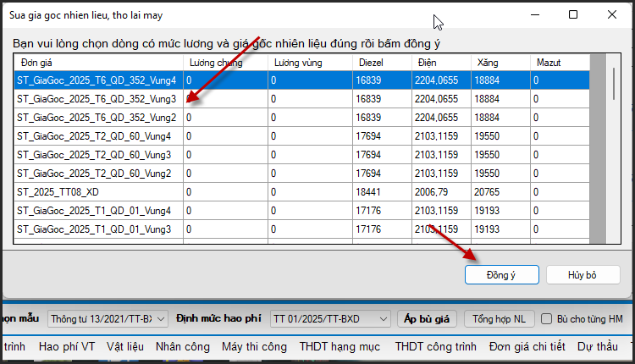Switch to the Hao phí VT tab
Viewport: 635px width, 364px height.
66,346
